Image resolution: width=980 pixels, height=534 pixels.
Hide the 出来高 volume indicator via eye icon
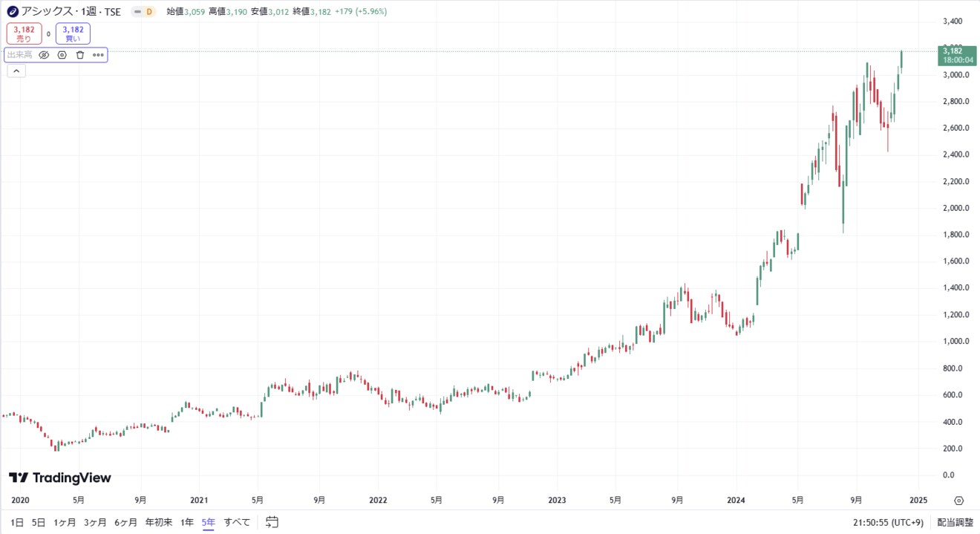pyautogui.click(x=44, y=55)
